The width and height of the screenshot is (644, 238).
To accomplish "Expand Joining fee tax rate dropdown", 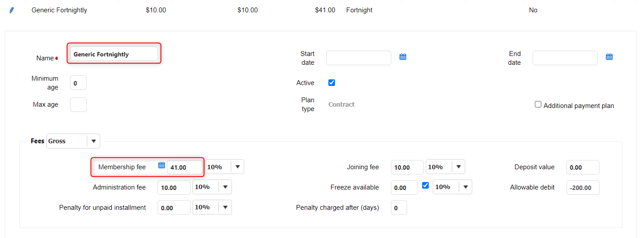I will click(458, 167).
